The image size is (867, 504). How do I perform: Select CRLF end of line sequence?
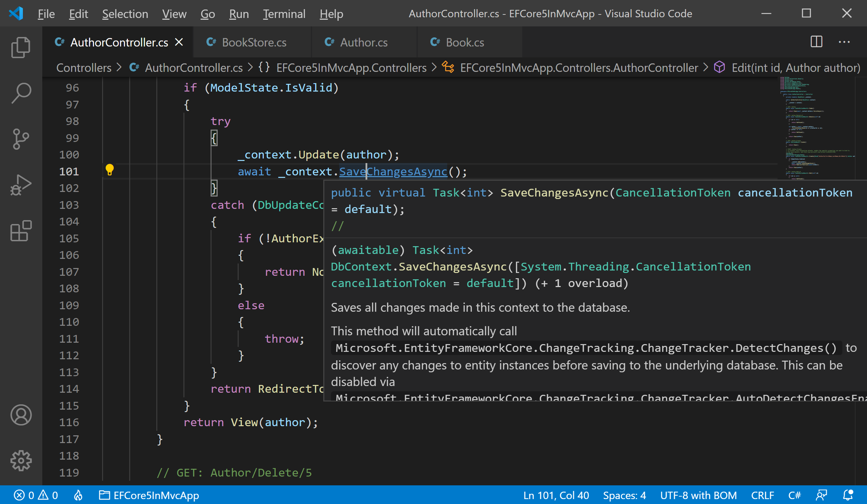762,495
